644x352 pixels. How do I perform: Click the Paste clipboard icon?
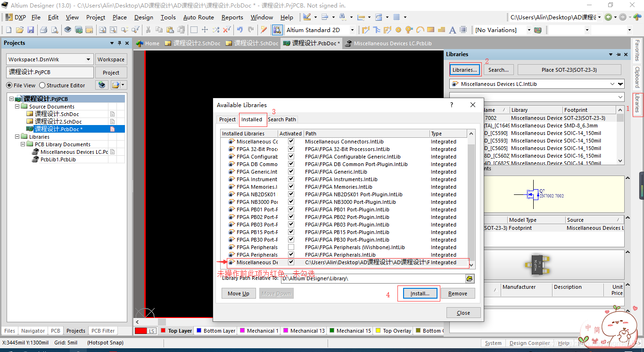coord(171,30)
